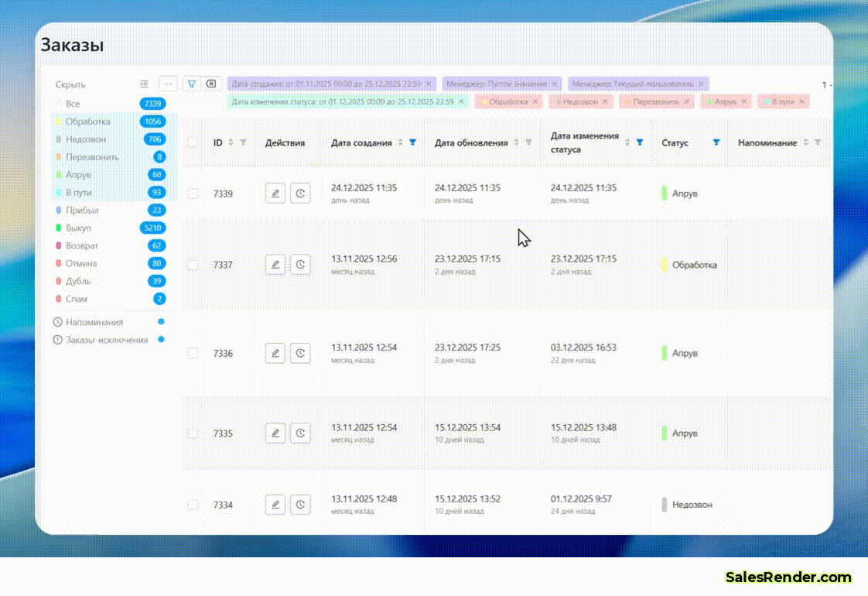This screenshot has height=596, width=868.
Task: Sort by the Дата создания column arrows
Action: point(399,142)
